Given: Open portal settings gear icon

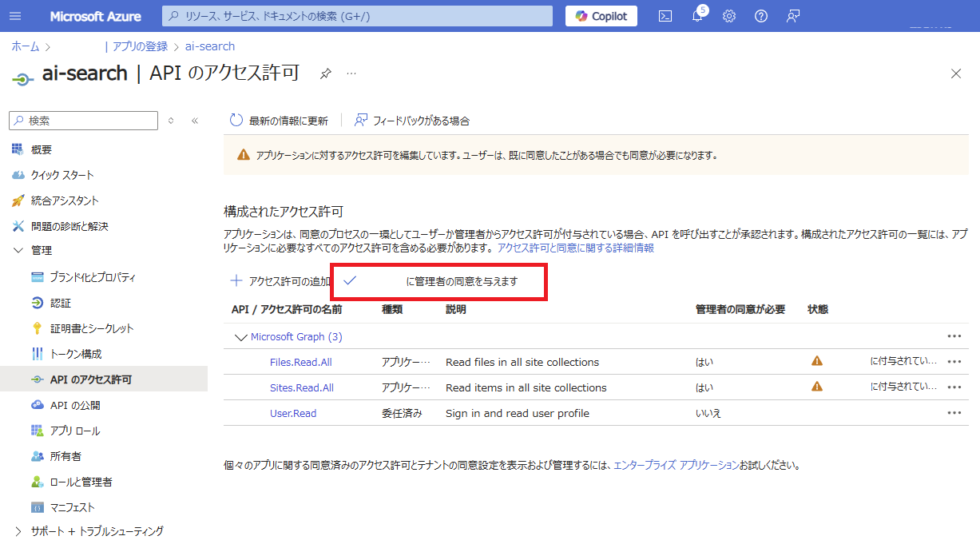Looking at the screenshot, I should pyautogui.click(x=729, y=16).
